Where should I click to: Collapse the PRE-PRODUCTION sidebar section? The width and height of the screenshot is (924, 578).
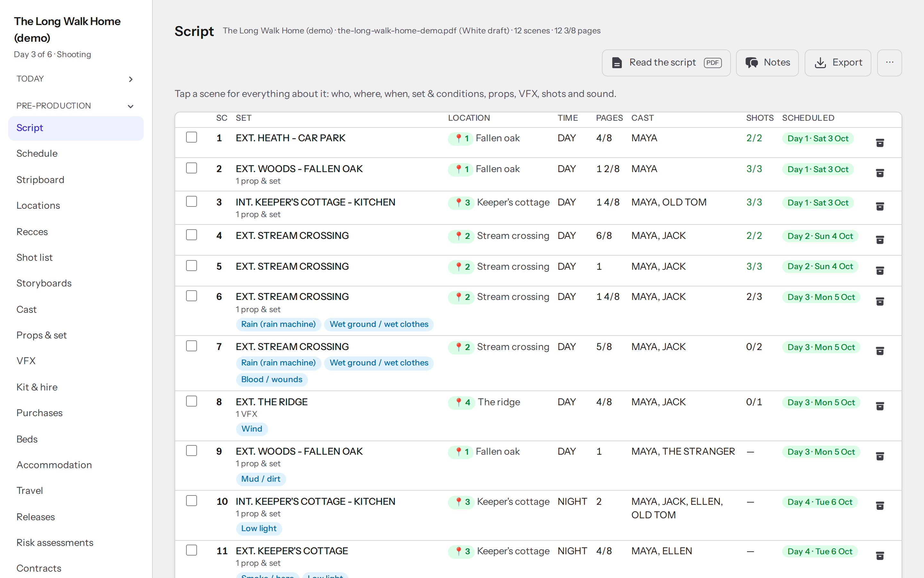point(76,106)
